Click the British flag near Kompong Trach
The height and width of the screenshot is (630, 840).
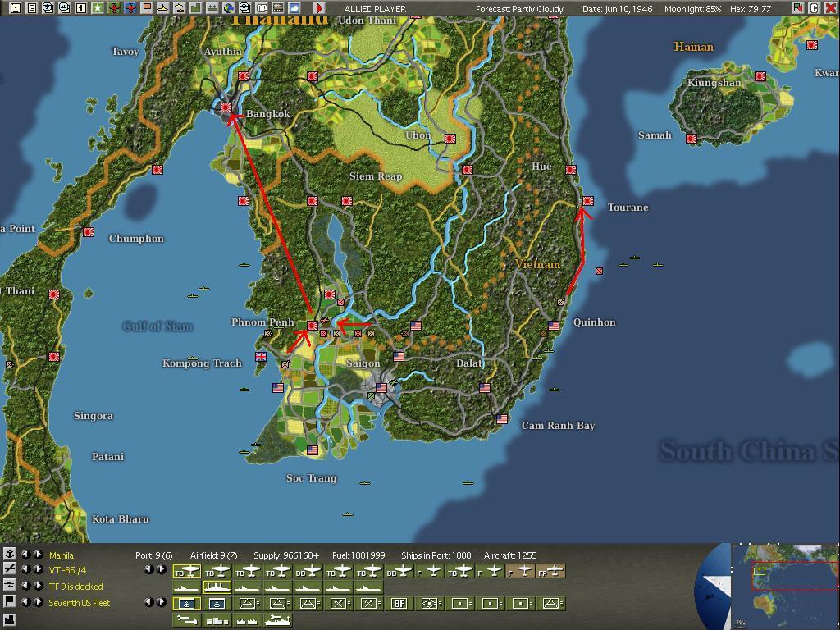click(x=261, y=356)
